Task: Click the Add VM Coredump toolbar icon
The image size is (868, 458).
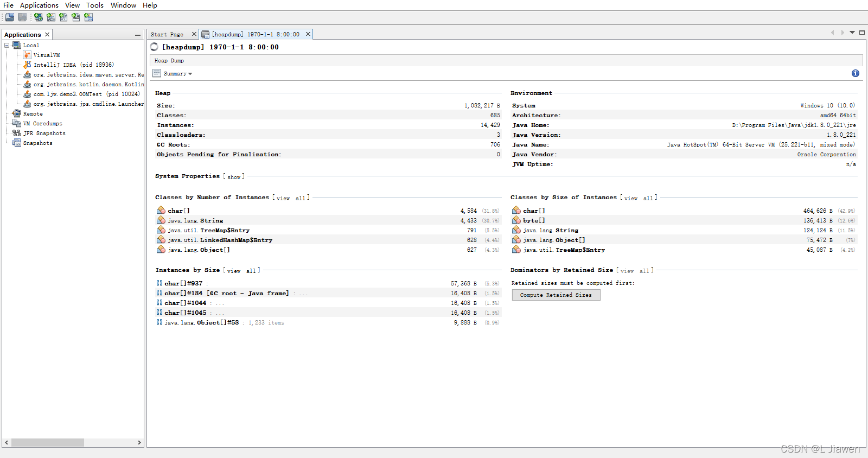Action: pyautogui.click(x=63, y=17)
